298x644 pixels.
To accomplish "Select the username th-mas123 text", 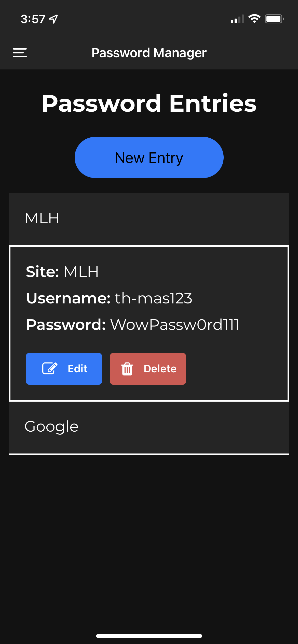I will (154, 298).
